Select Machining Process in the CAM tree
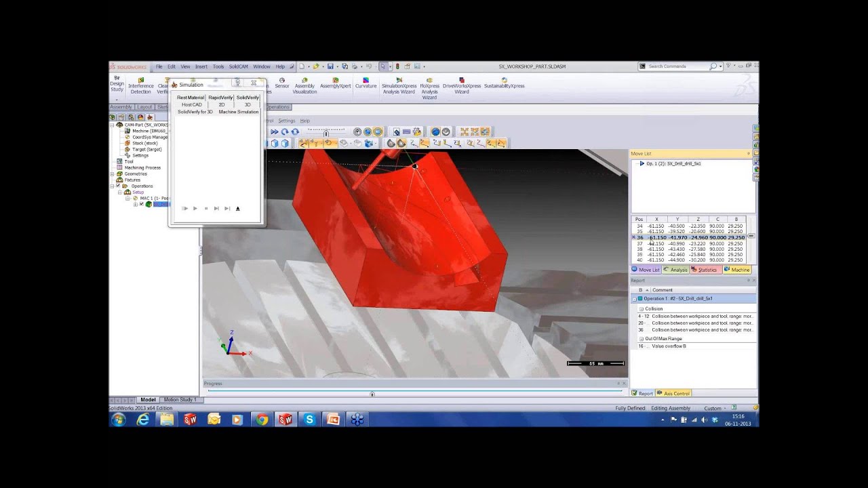Screen dimensions: 868x488 pyautogui.click(x=142, y=167)
